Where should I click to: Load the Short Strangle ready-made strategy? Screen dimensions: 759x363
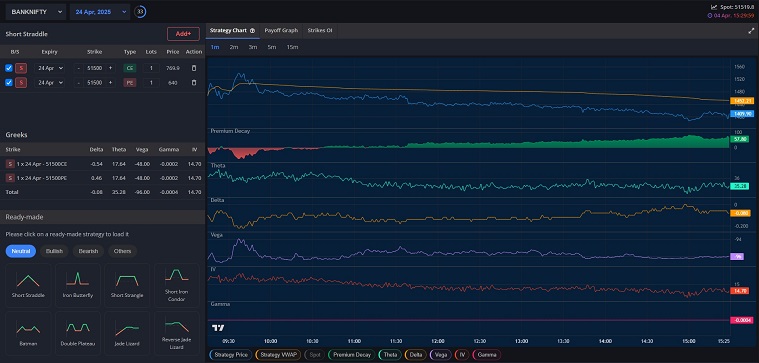click(x=127, y=285)
